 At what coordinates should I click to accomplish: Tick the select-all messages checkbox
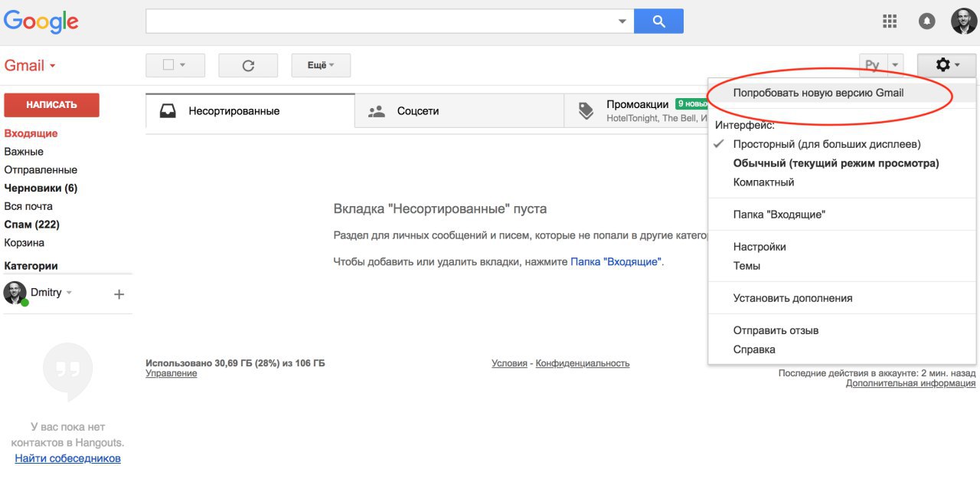tap(168, 65)
